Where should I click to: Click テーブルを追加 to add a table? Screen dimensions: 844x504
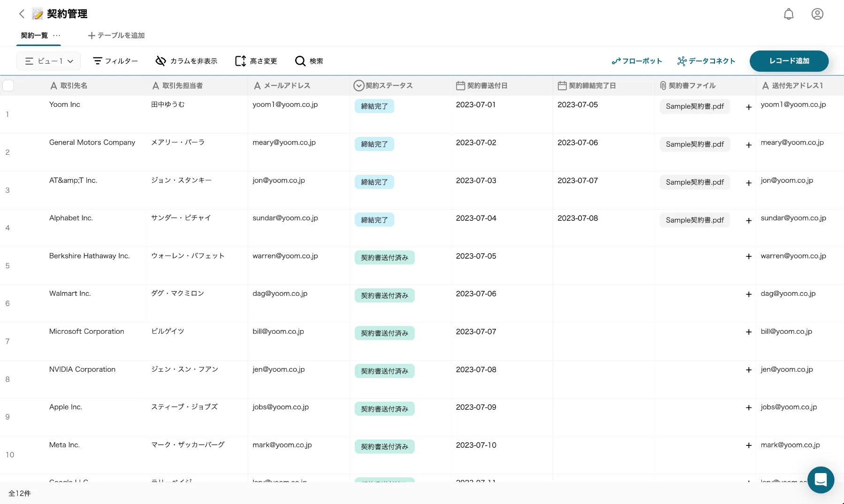[116, 35]
